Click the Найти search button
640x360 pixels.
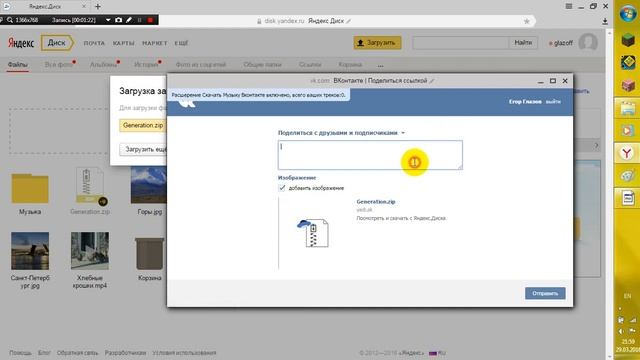523,43
